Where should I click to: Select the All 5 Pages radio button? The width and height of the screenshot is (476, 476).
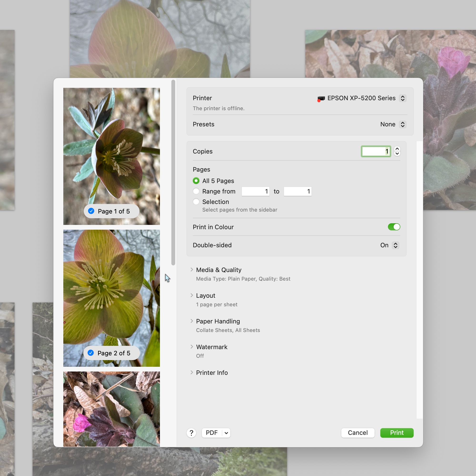click(196, 181)
